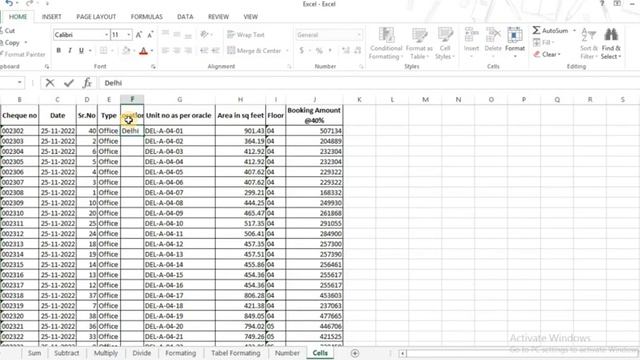Image resolution: width=640 pixels, height=360 pixels.
Task: Open the Subtract sheet tab
Action: (66, 353)
